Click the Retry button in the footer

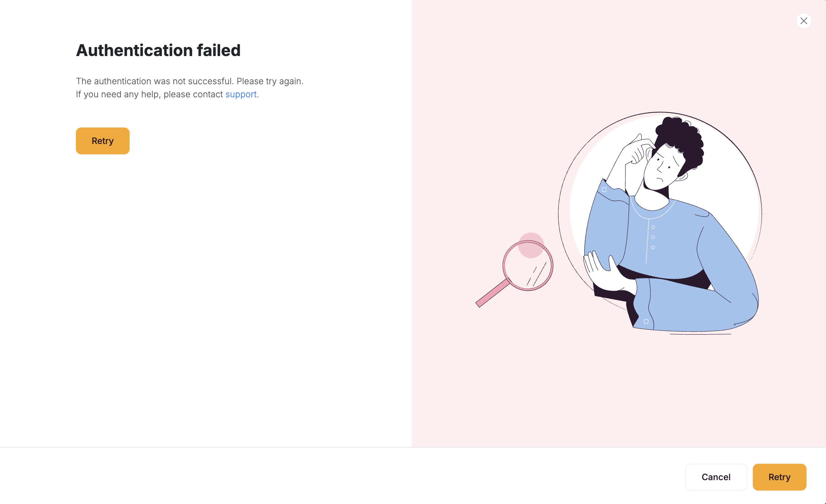[779, 477]
